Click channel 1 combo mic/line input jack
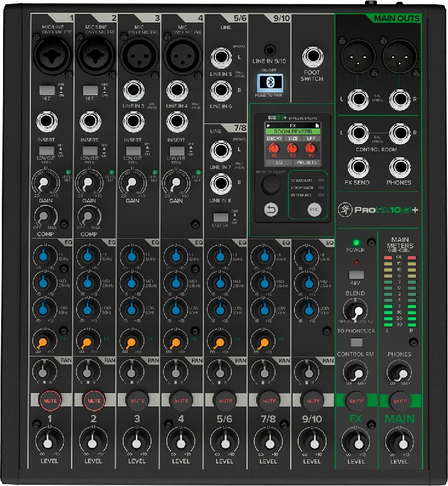 tap(52, 55)
